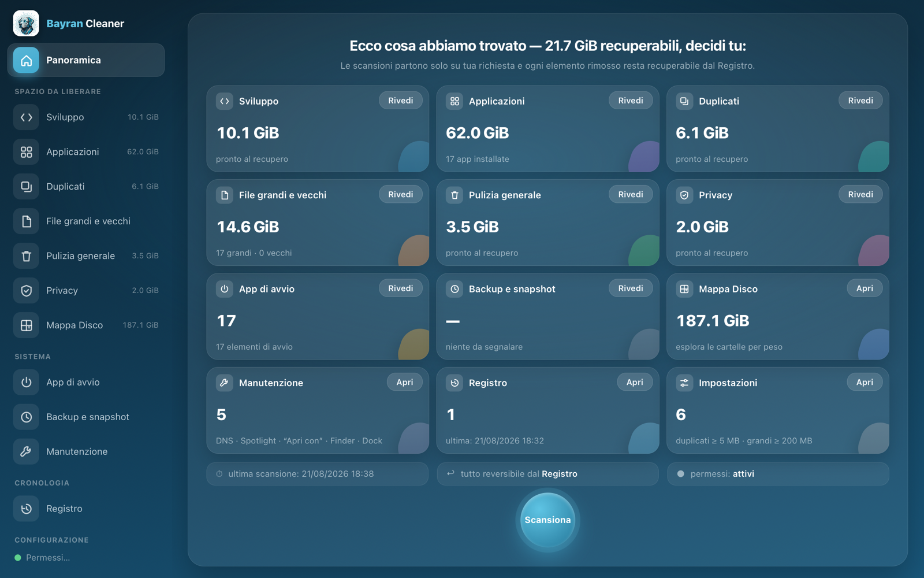This screenshot has width=924, height=578.
Task: Click Rivedi on the Privacy card
Action: [x=860, y=195]
